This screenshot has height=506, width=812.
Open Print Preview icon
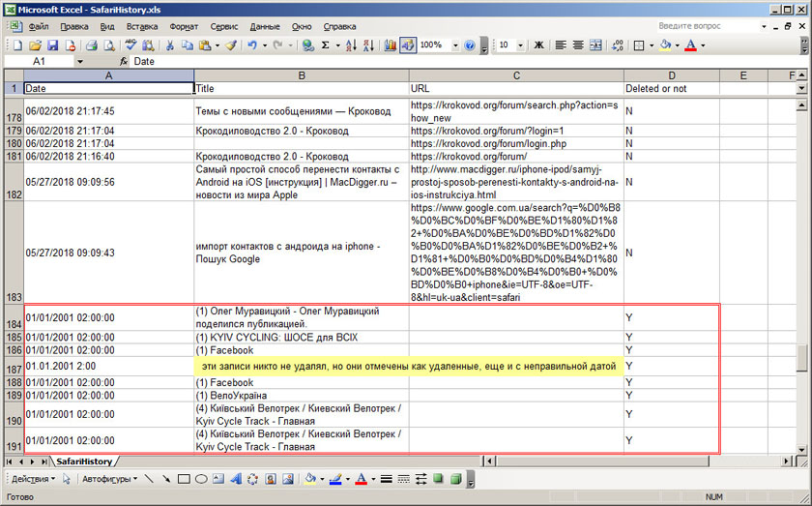(108, 45)
